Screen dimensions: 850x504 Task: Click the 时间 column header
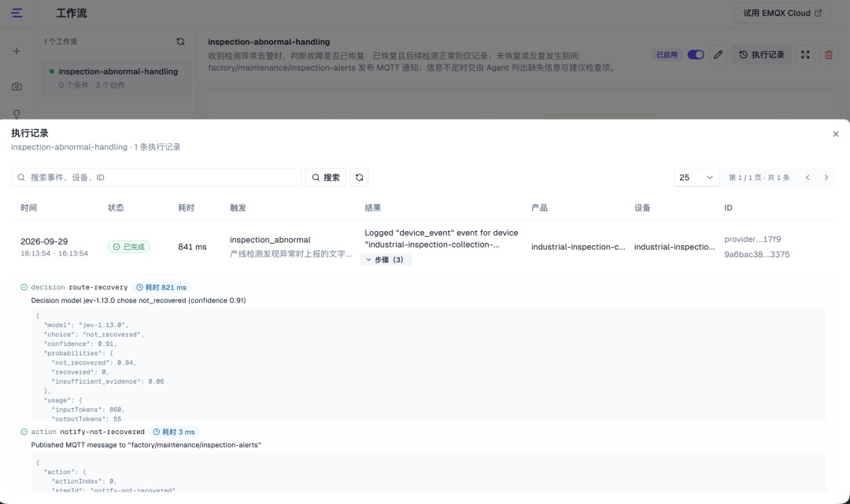(x=29, y=208)
